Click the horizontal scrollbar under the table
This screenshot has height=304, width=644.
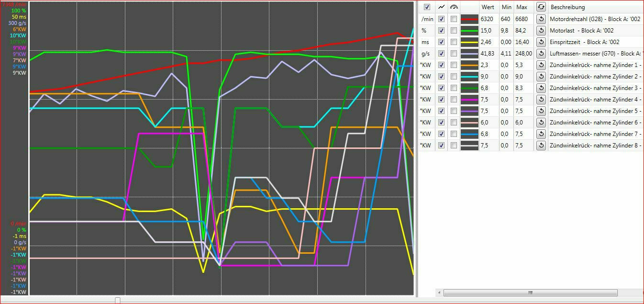(530, 293)
